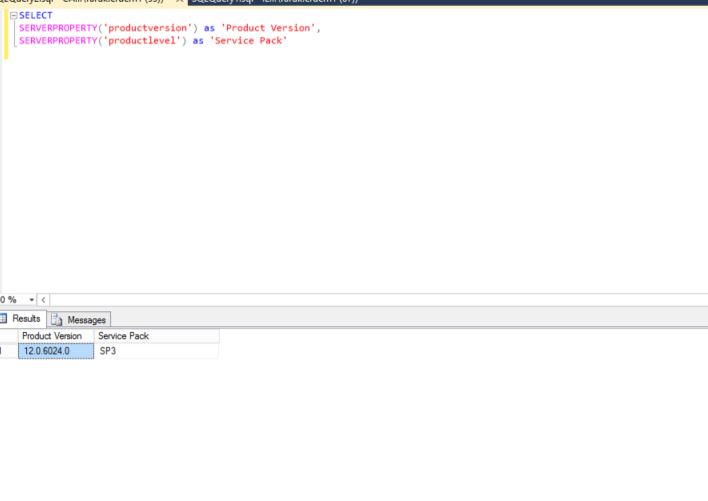Select the SP3 result cell

[x=157, y=351]
